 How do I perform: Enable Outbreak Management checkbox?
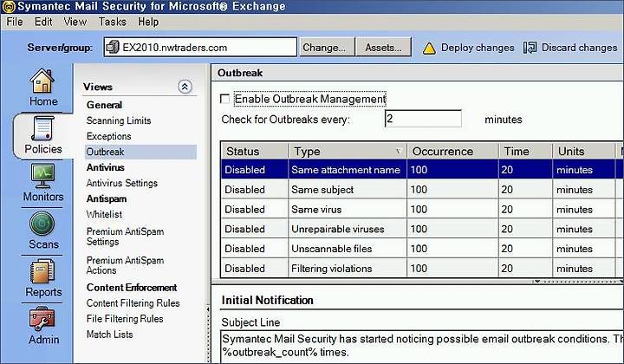(x=224, y=99)
